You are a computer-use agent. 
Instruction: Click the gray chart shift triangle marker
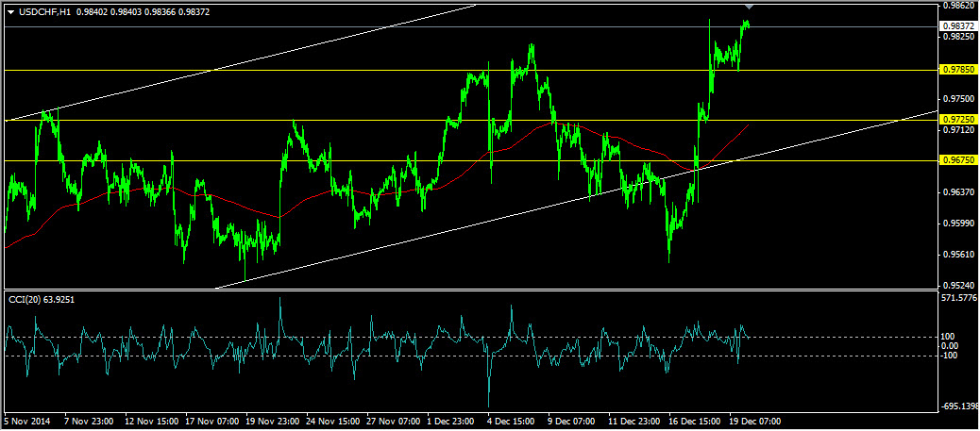(x=750, y=7)
